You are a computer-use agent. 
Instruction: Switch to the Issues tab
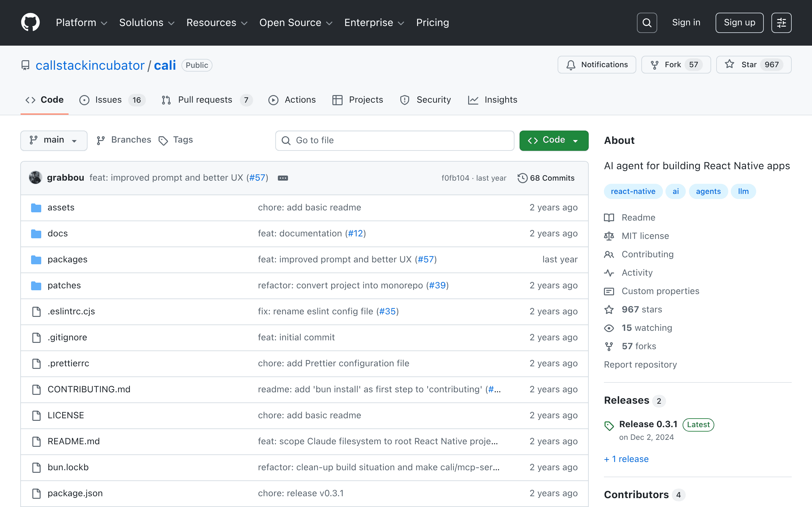[112, 100]
